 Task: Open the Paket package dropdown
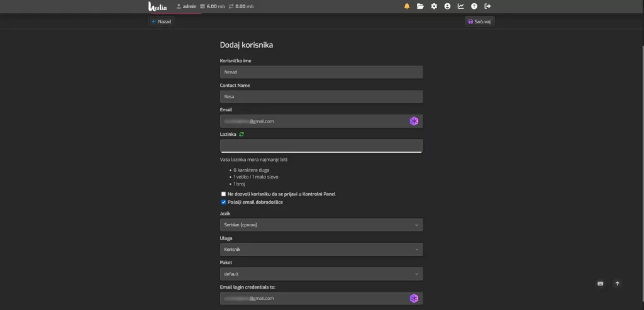click(321, 274)
